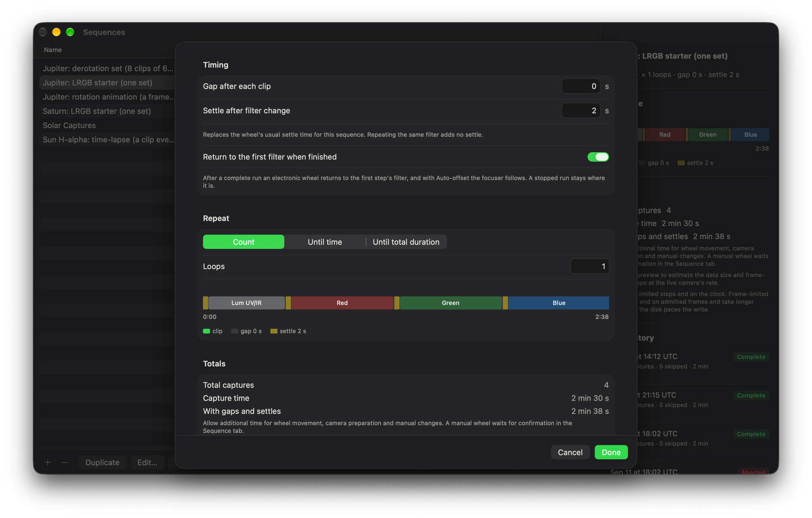Toggle Return to the first filter switch

point(598,157)
